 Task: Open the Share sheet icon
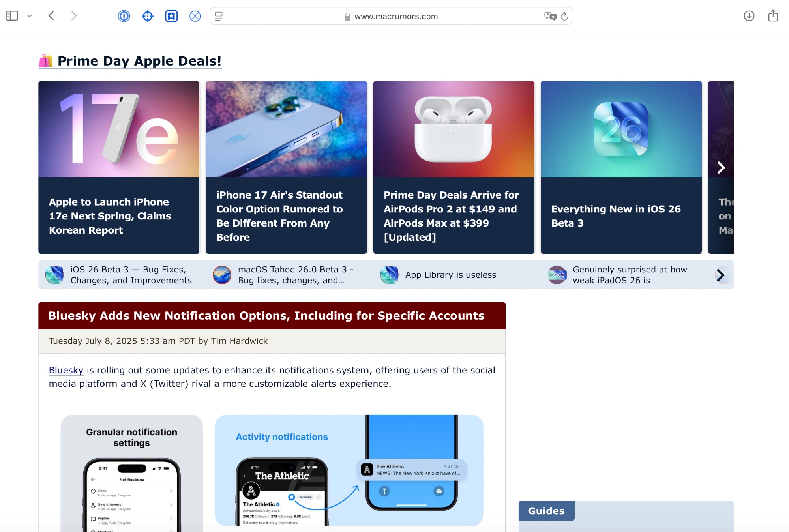tap(773, 16)
